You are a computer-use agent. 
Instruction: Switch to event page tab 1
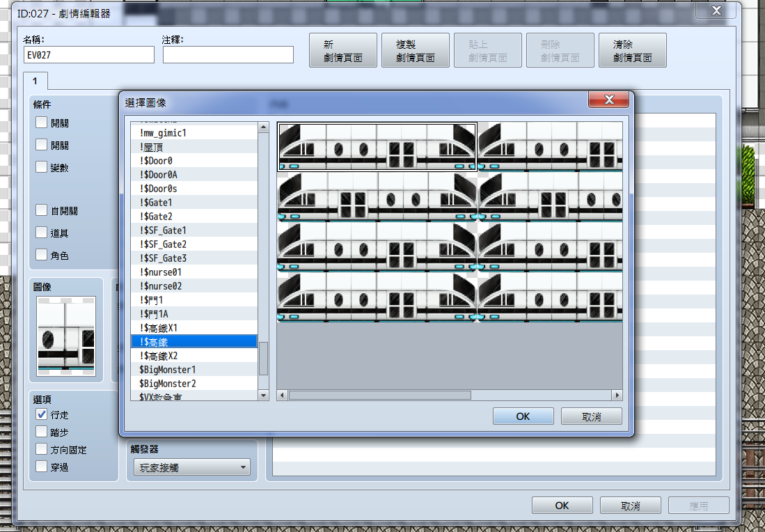pyautogui.click(x=35, y=81)
